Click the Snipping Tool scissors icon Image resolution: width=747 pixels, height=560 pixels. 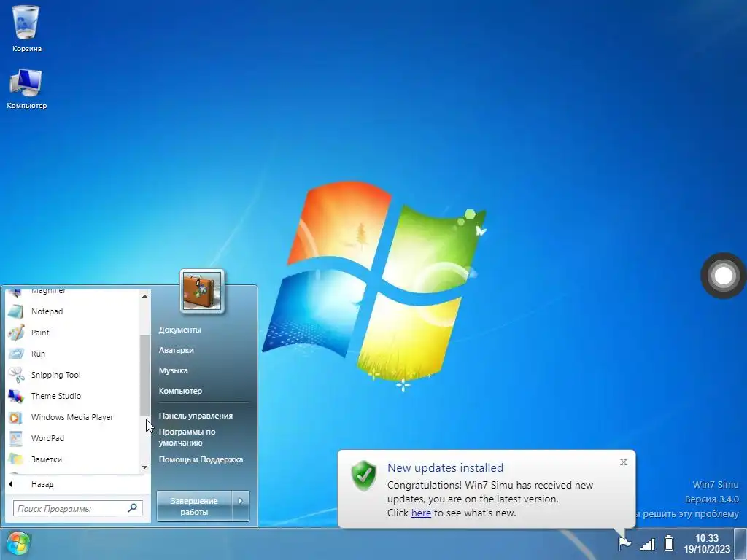point(16,375)
